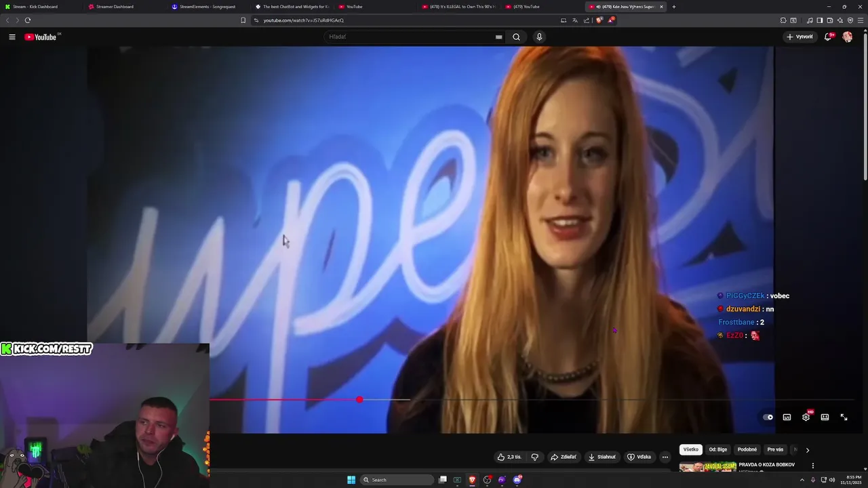Reload the page with refresh icon
The width and height of the screenshot is (868, 488).
pos(28,20)
